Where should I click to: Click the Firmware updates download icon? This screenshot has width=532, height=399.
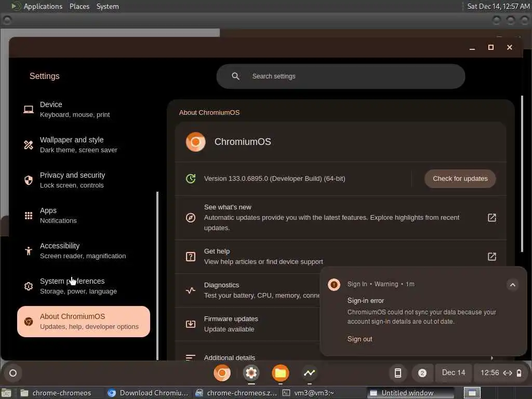point(191,324)
